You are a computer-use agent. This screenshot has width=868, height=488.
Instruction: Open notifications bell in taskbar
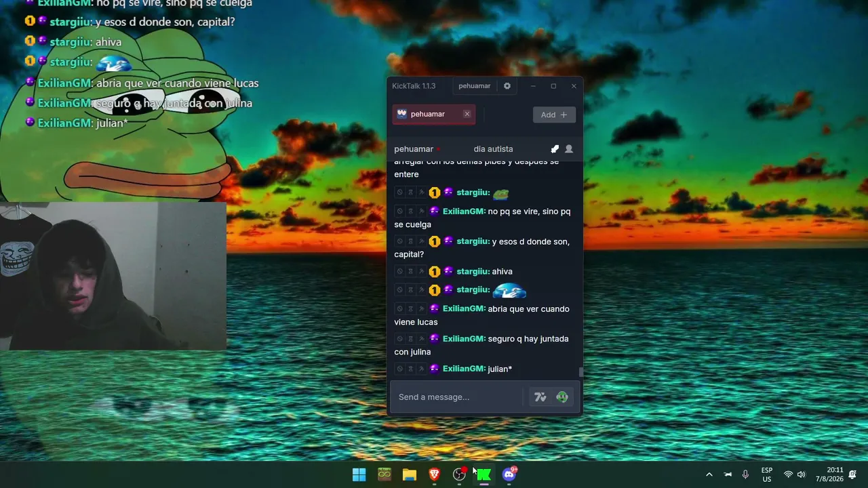click(x=852, y=474)
